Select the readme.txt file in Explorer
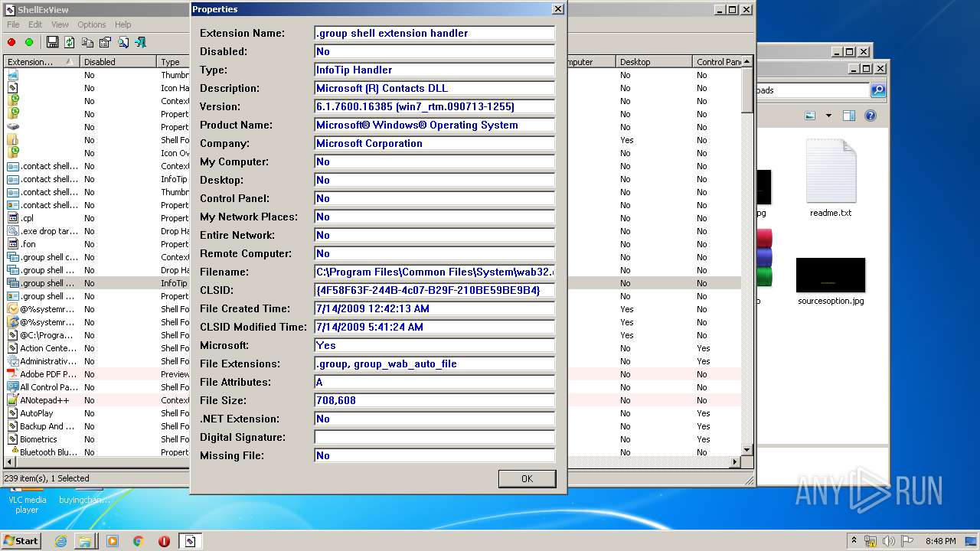The width and height of the screenshot is (980, 551). [x=831, y=178]
